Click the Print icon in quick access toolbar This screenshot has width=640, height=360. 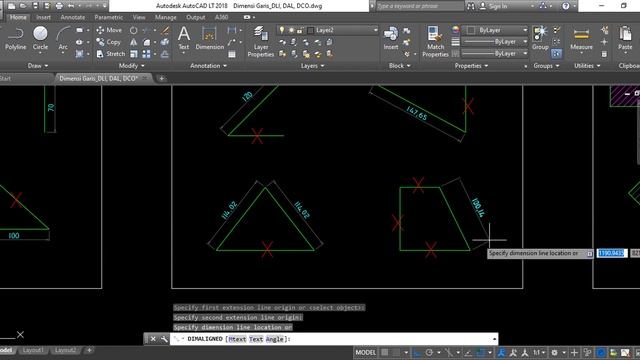pyautogui.click(x=59, y=6)
